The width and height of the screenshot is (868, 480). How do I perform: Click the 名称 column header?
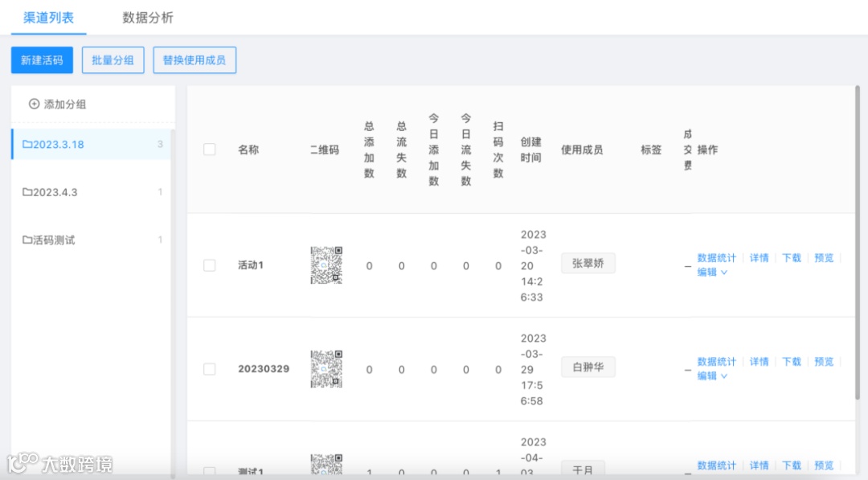coord(248,150)
